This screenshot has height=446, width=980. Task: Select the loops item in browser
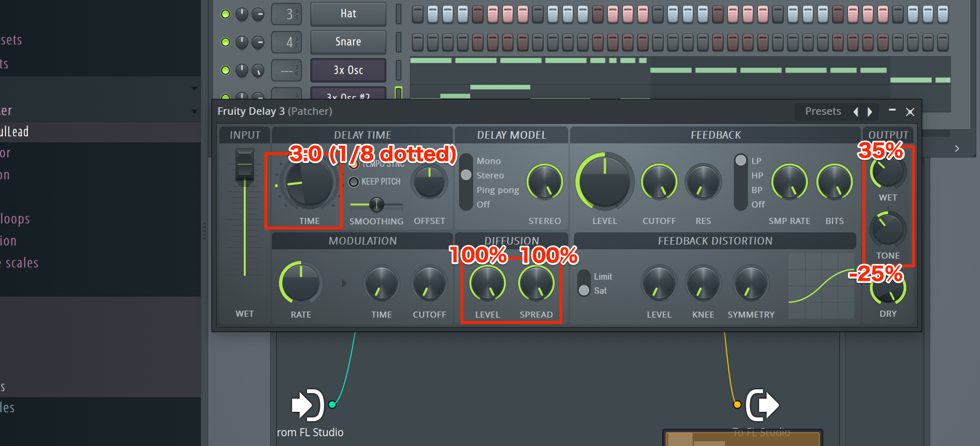point(15,219)
